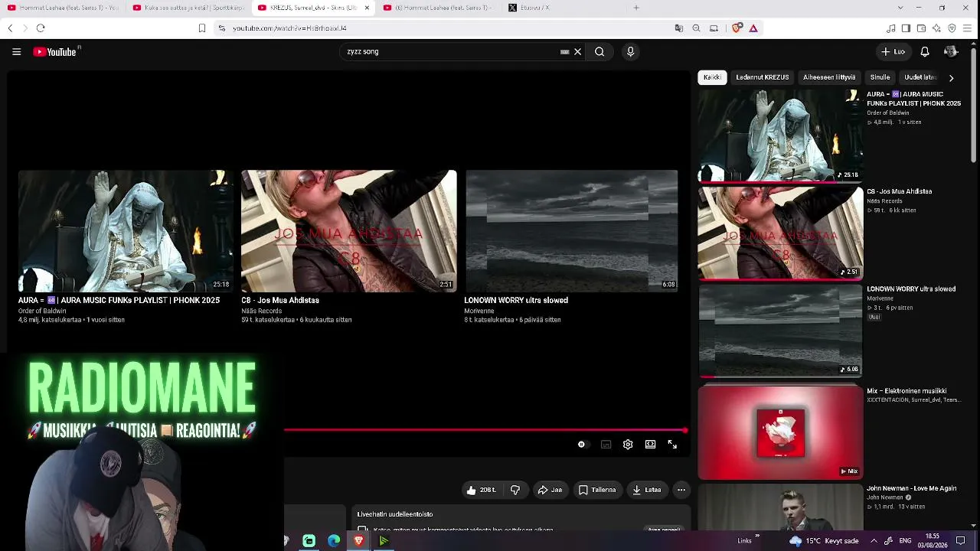Viewport: 980px width, 551px height.
Task: Select the Simulle filter chip
Action: 880,77
